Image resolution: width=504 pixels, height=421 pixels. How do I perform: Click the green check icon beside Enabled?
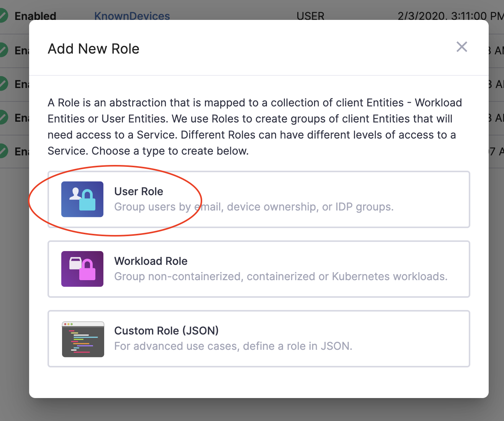[x=3, y=16]
